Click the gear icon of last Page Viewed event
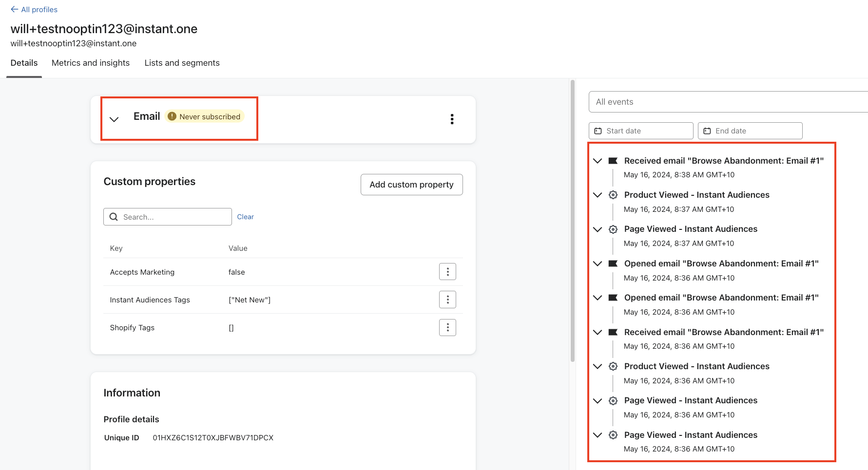This screenshot has width=868, height=470. tap(613, 435)
